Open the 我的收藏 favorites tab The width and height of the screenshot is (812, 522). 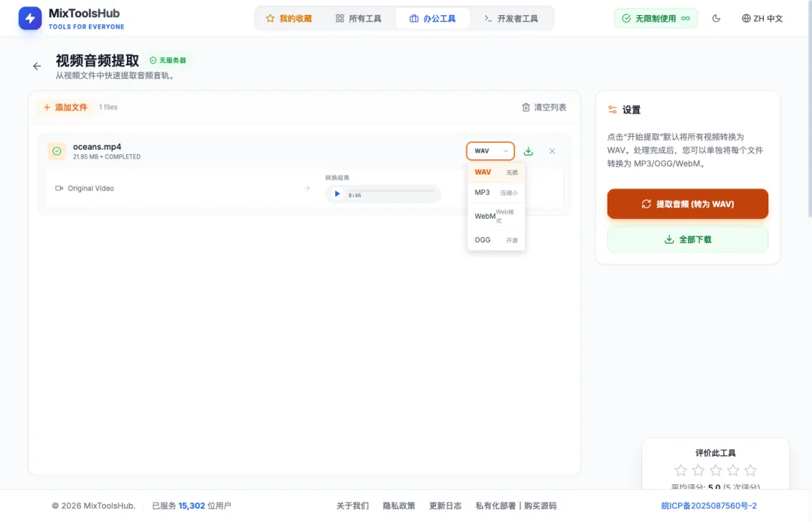point(289,19)
